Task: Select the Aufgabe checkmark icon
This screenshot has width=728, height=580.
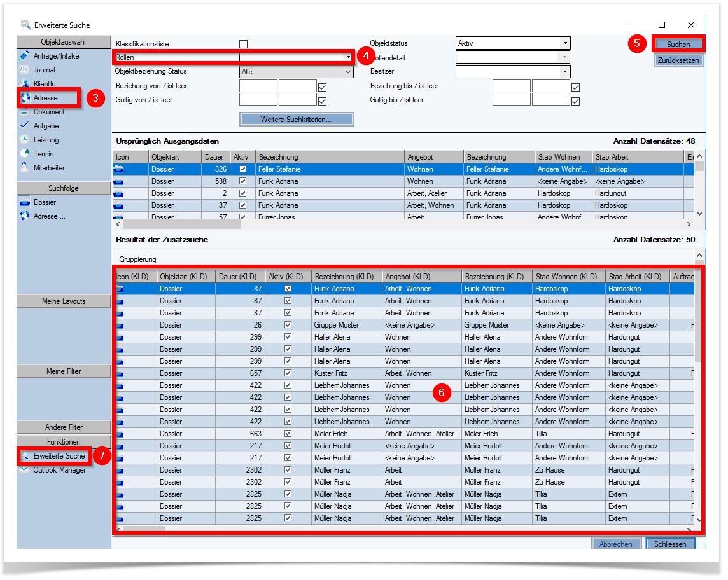Action: click(25, 125)
